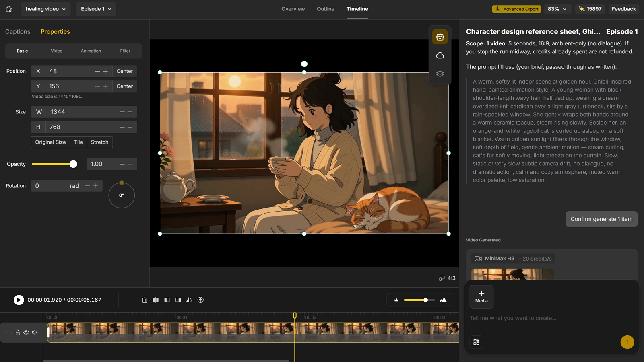Image resolution: width=644 pixels, height=362 pixels.
Task: Zoom out the timeline with small mountain icon
Action: tap(396, 300)
